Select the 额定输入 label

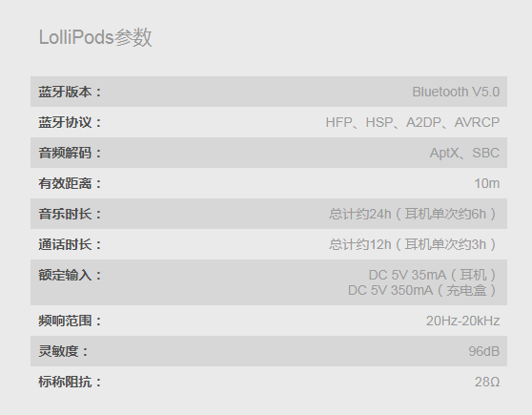coord(70,275)
